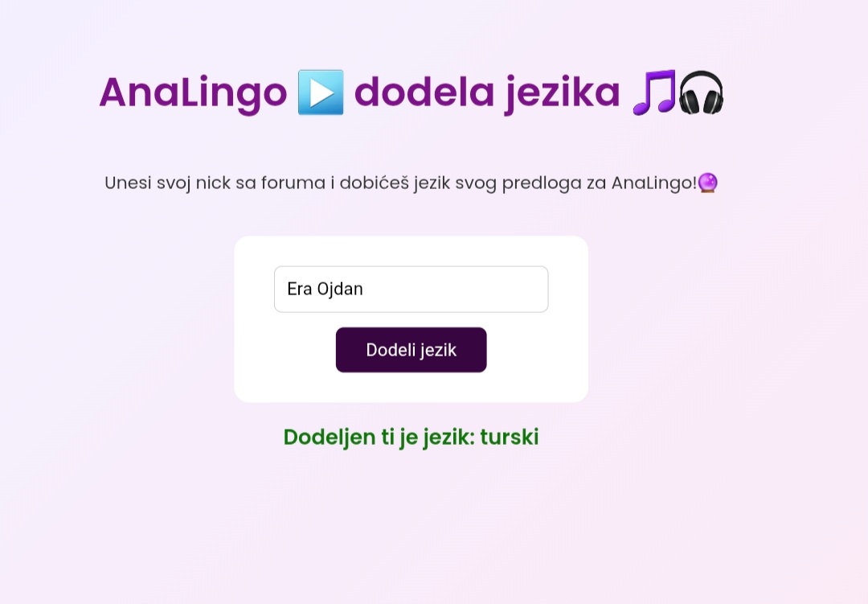Click the blue play button emoji in title

tap(321, 92)
